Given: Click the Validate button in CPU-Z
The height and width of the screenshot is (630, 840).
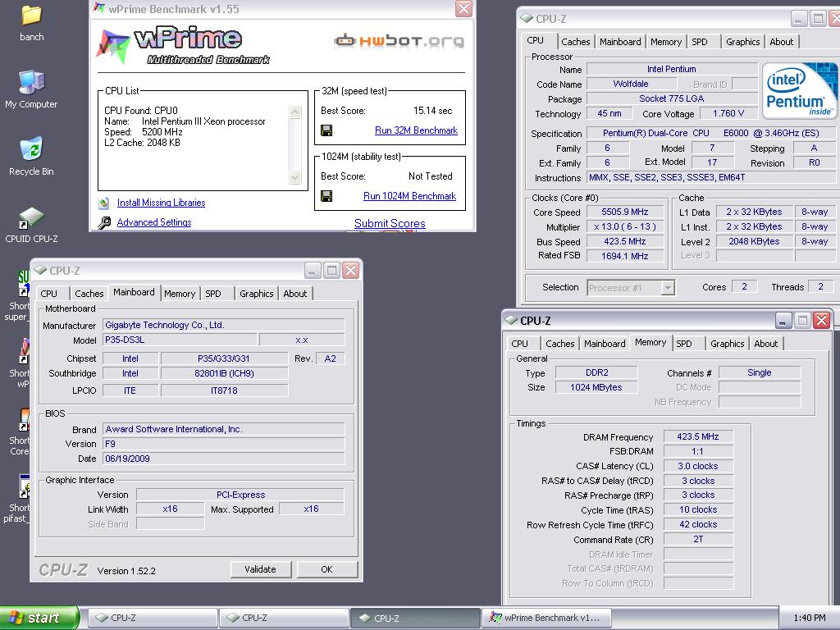Looking at the screenshot, I should click(260, 569).
